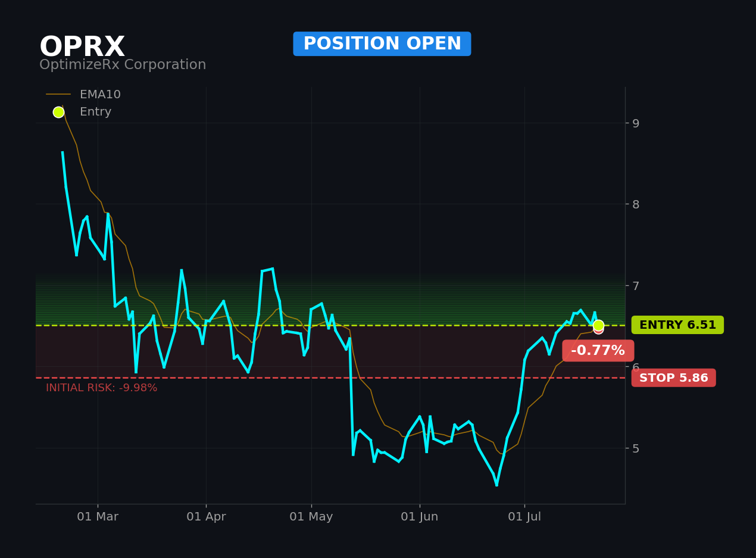Click the price axis label 7
The height and width of the screenshot is (558, 756).
pos(636,286)
